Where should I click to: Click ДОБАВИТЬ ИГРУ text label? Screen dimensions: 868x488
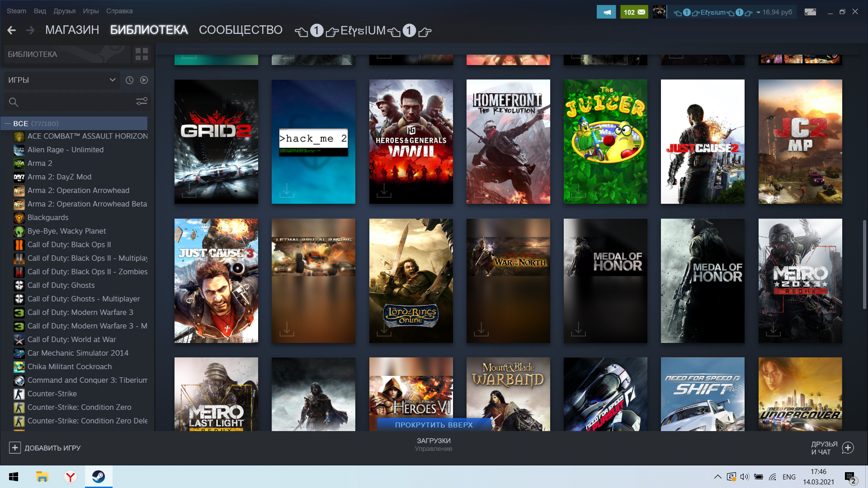(x=52, y=448)
